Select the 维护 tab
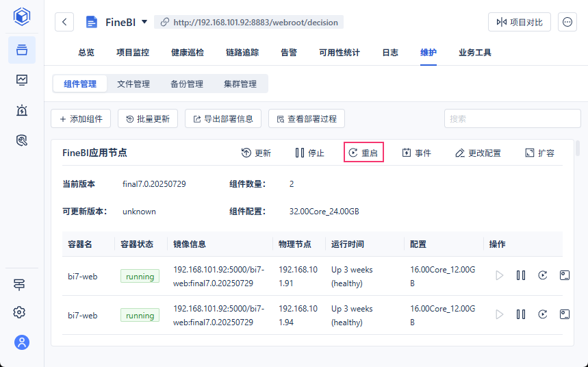 [x=429, y=53]
